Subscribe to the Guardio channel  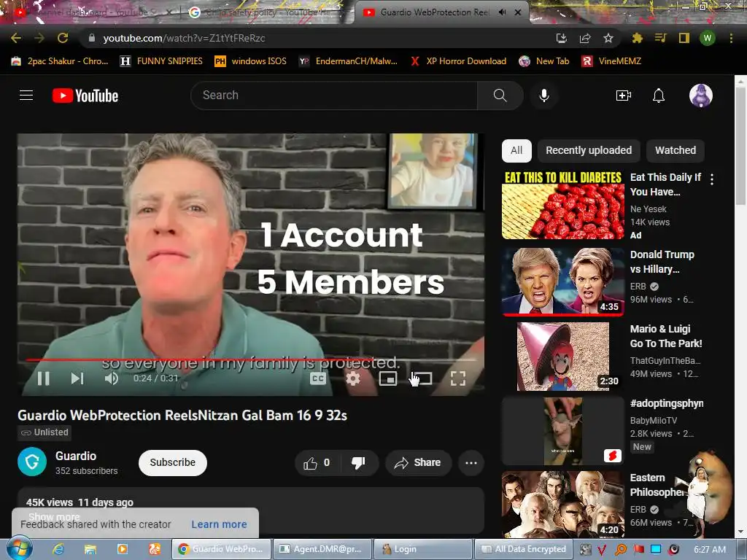pyautogui.click(x=172, y=462)
